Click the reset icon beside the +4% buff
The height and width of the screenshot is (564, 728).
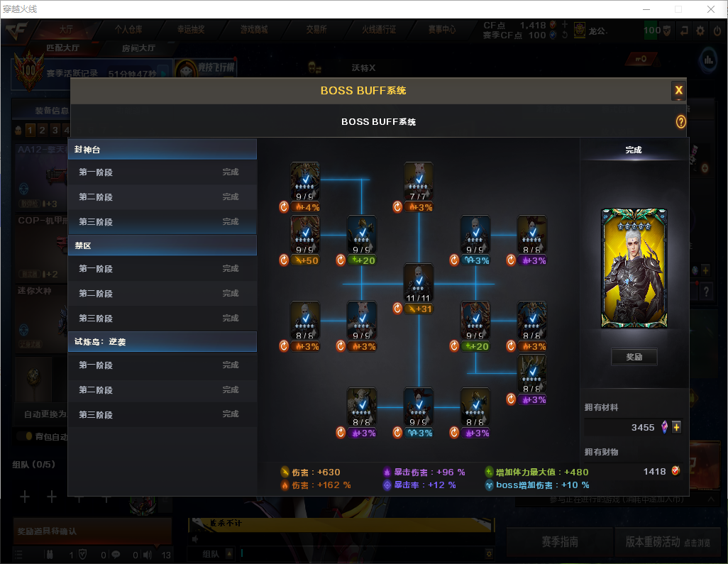point(284,207)
